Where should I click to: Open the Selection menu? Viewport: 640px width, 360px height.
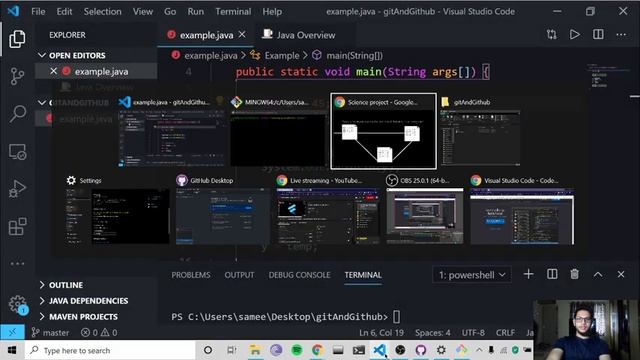[102, 11]
